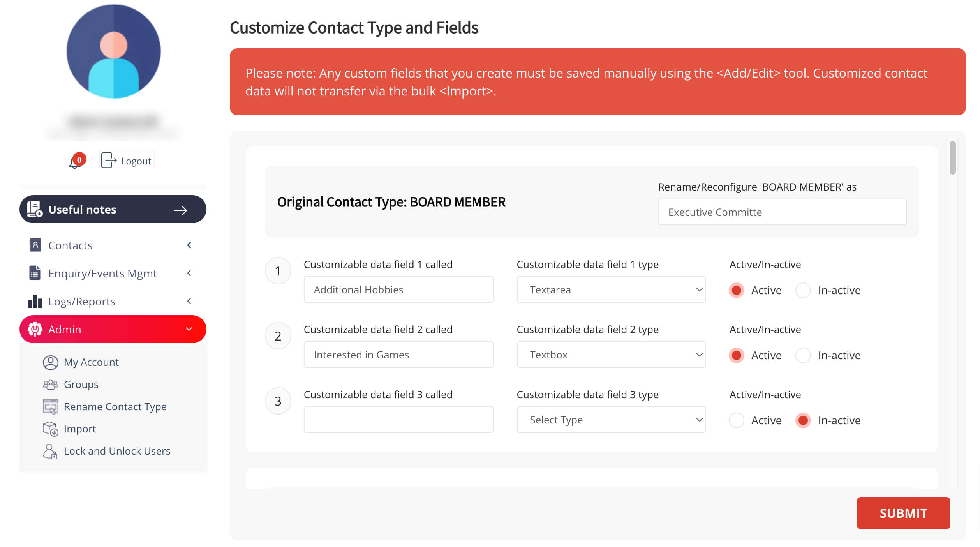
Task: Set data field 2 to In-active
Action: pos(803,355)
